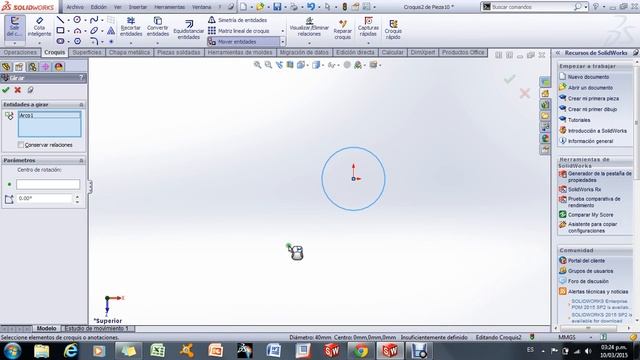Cancel rotation with red X in Girar panel

click(18, 90)
